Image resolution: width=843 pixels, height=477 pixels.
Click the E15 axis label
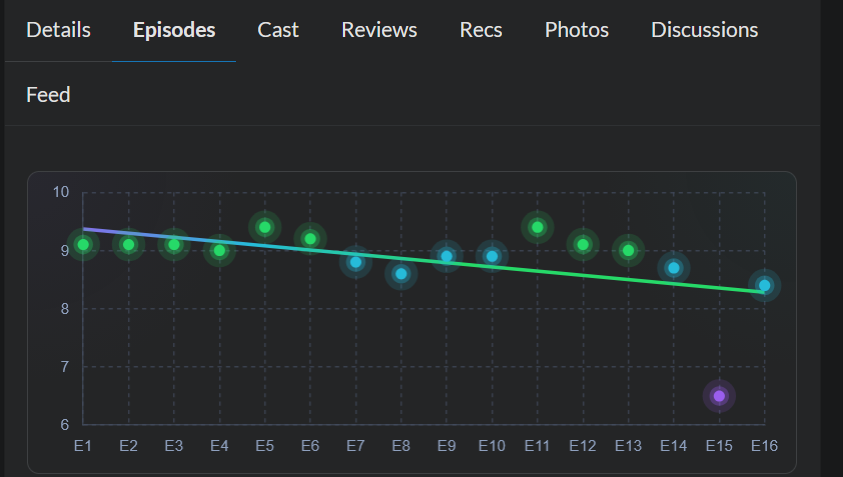[719, 446]
